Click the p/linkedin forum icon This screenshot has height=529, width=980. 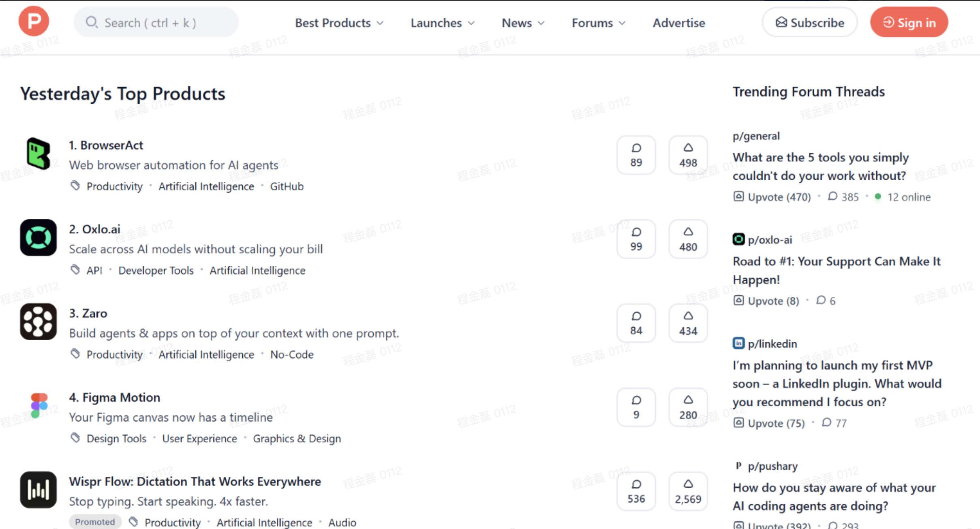point(738,343)
